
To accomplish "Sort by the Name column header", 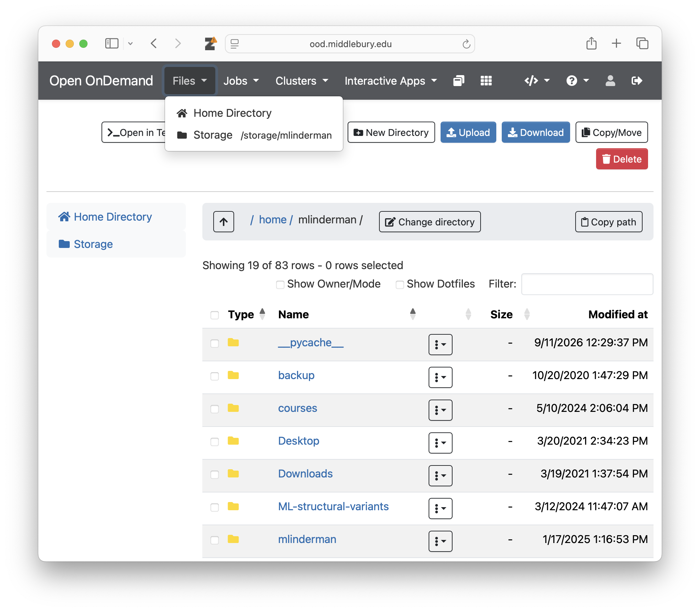I will (345, 314).
